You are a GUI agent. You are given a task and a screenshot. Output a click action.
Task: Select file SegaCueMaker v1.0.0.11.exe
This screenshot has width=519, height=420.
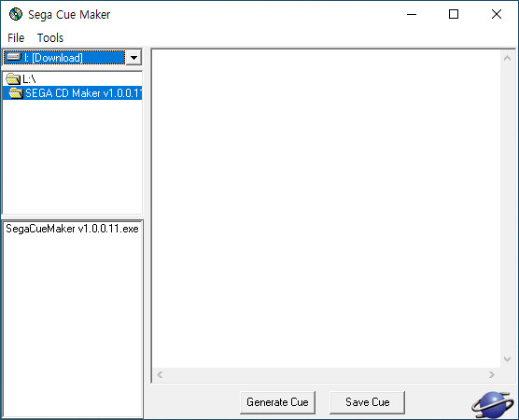[x=72, y=229]
